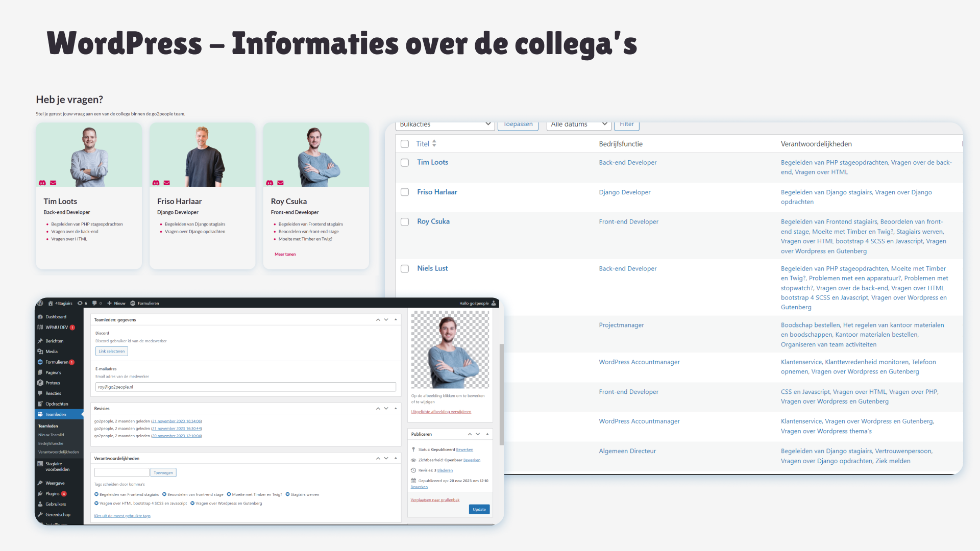Check the Friso Harlaar row checkbox
This screenshot has width=980, height=551.
point(405,192)
